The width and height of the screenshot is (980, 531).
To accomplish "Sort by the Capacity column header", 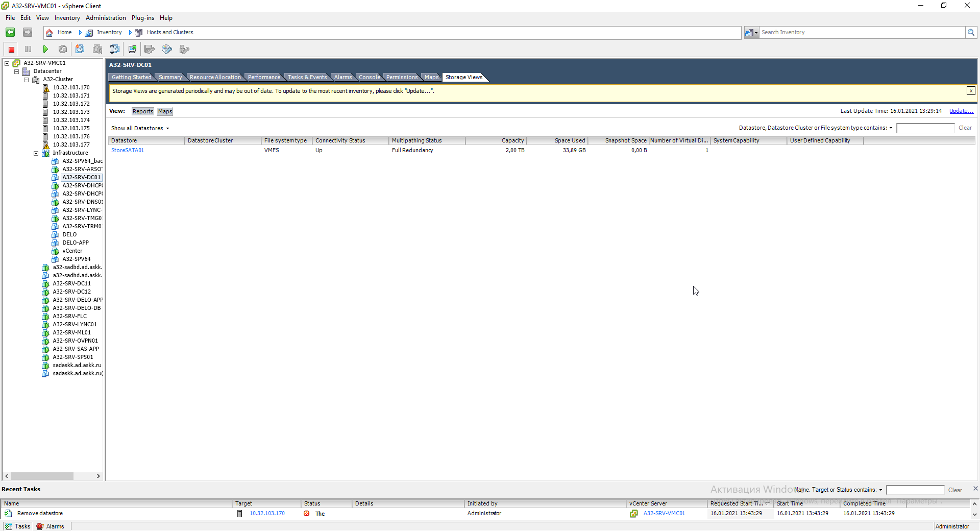I will 496,141.
